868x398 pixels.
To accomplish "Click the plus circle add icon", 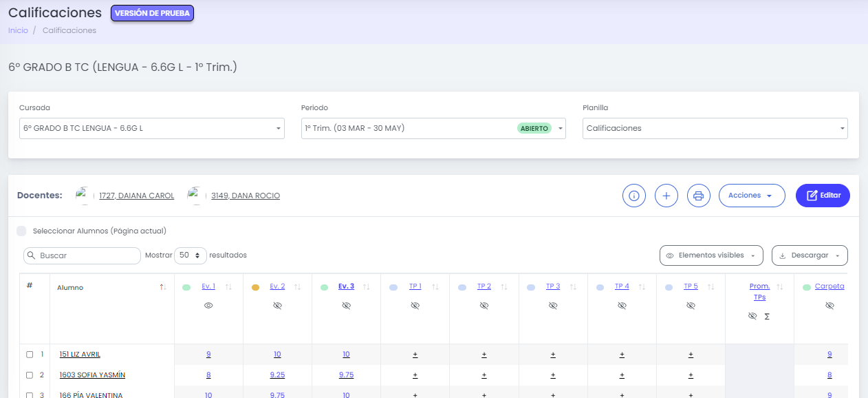I will click(666, 196).
